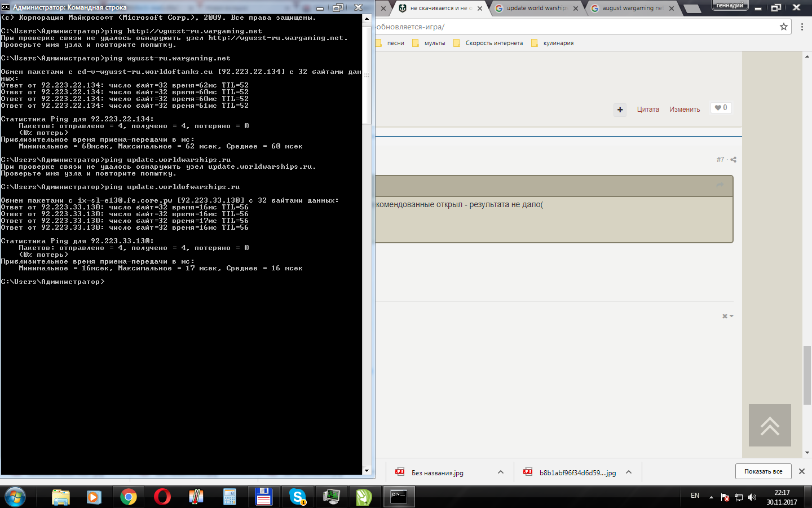Click the Show Desktop strip by the clock
This screenshot has height=508, width=812.
808,497
